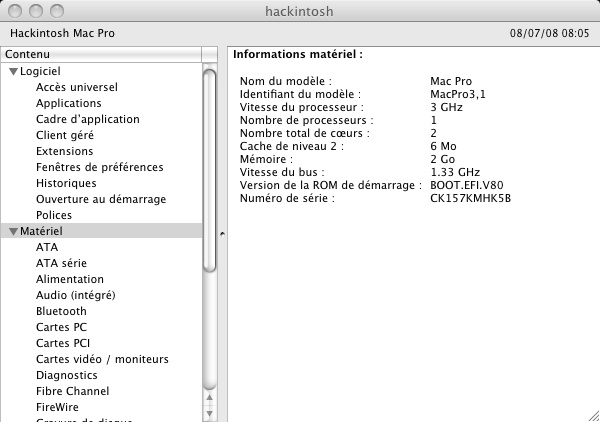This screenshot has height=422, width=600.
Task: Select the Logiciel category row
Action: point(101,71)
